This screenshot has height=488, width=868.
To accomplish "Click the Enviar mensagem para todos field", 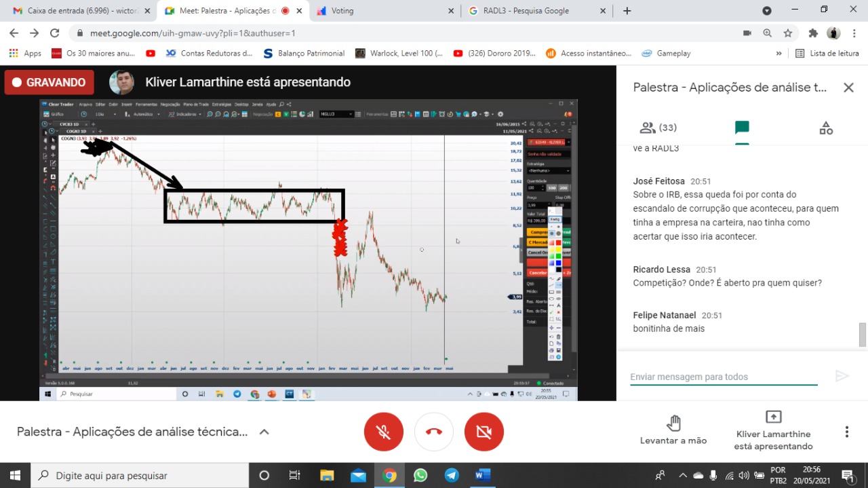I will pyautogui.click(x=723, y=377).
